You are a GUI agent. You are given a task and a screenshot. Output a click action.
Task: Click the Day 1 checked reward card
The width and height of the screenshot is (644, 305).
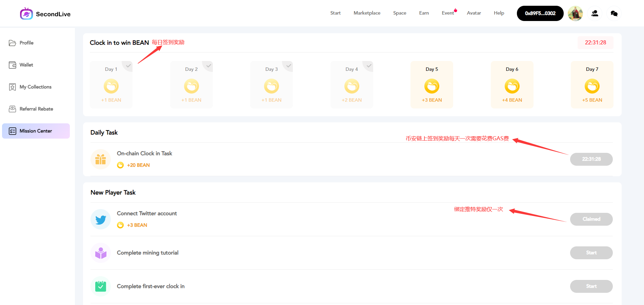coord(111,85)
